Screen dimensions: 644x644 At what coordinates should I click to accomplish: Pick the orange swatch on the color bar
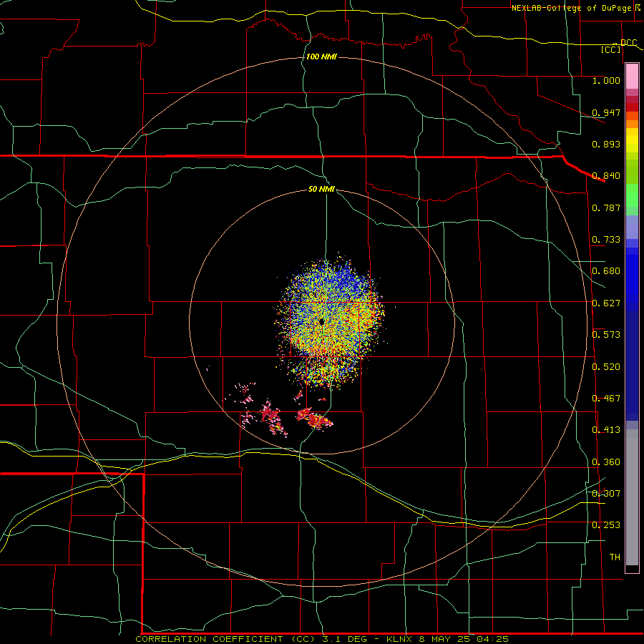pos(632,124)
